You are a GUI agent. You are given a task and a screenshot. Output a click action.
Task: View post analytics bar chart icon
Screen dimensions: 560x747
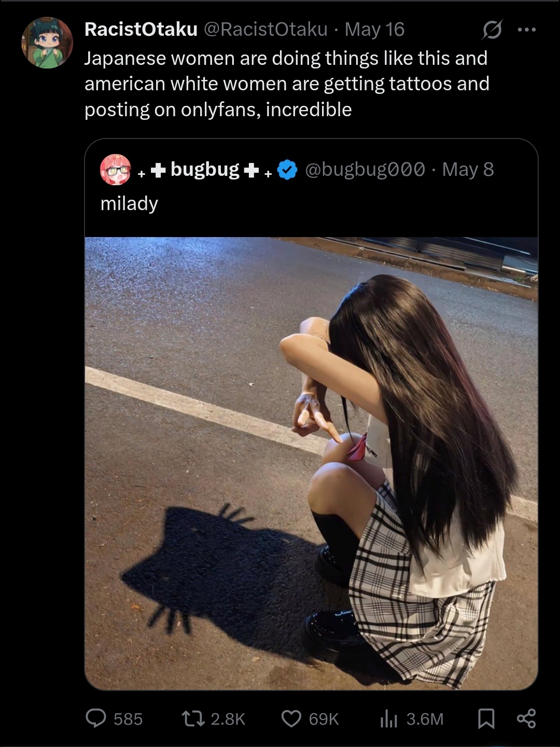point(388,718)
